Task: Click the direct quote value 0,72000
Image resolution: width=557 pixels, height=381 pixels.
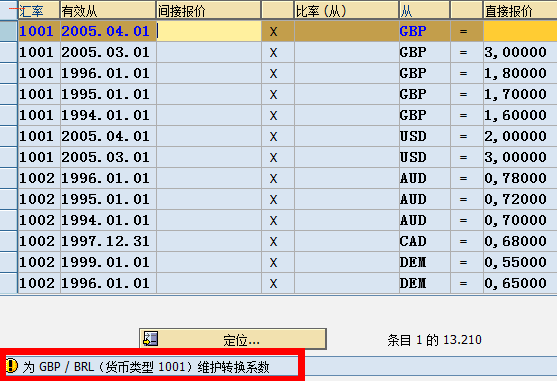Action: tap(515, 199)
